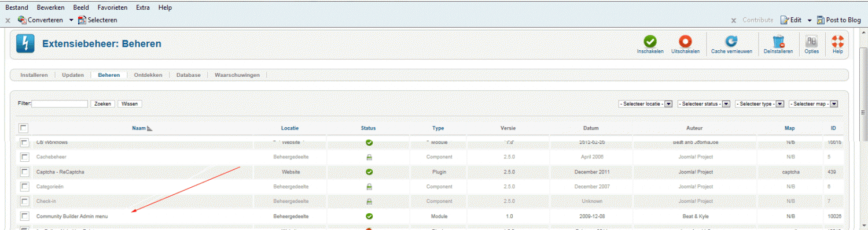Open the Selecteer map dropdown

tap(814, 104)
